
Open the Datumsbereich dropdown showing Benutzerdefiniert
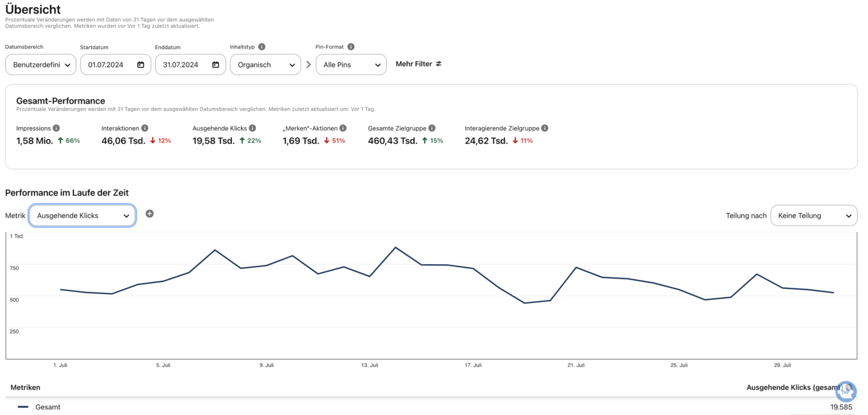coord(41,65)
